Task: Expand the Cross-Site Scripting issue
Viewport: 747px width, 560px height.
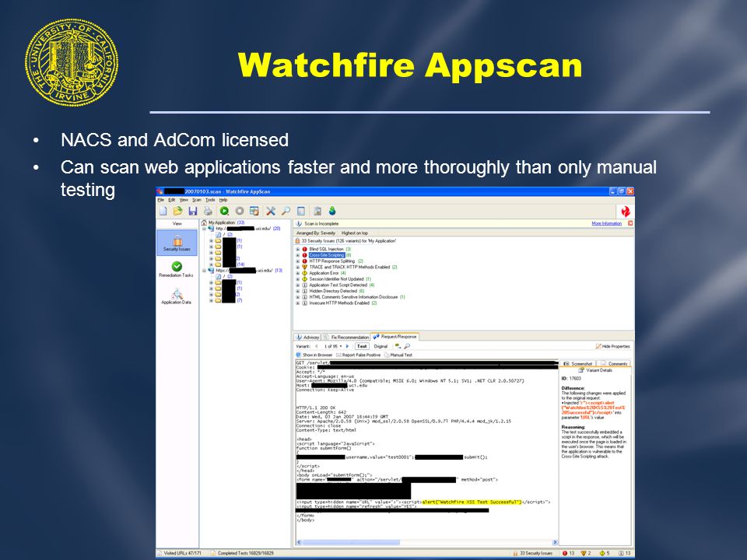Action: [298, 255]
